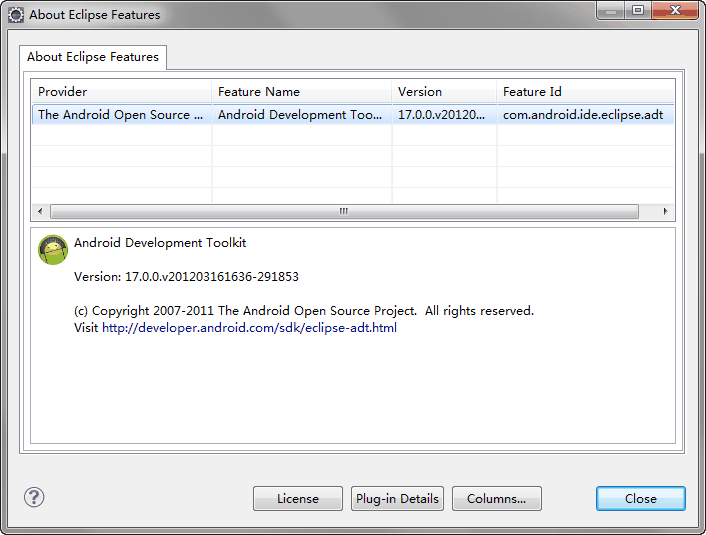Sort by Provider column header

coord(121,92)
